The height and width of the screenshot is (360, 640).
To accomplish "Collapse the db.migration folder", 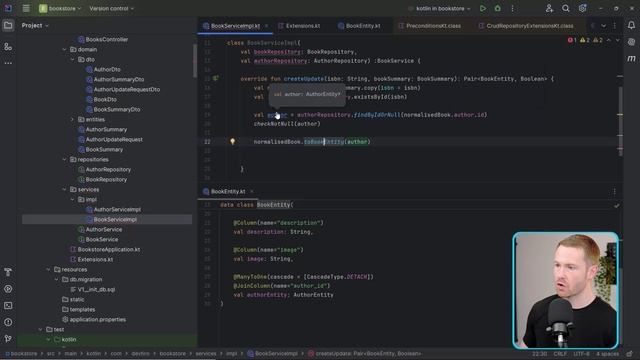I will click(56, 280).
